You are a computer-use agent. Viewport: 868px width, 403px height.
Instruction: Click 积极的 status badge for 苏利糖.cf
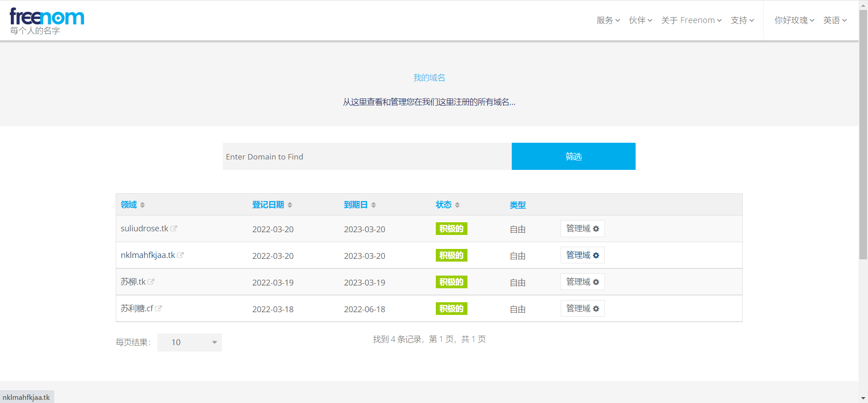[452, 309]
